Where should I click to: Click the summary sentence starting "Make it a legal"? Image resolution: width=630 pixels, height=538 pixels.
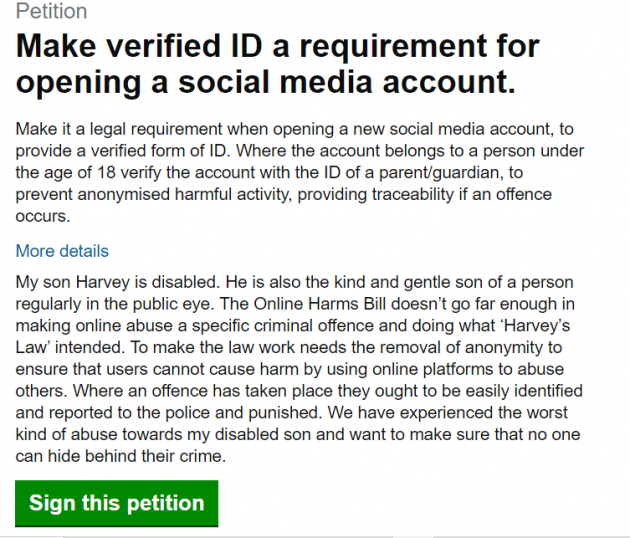coord(150,130)
